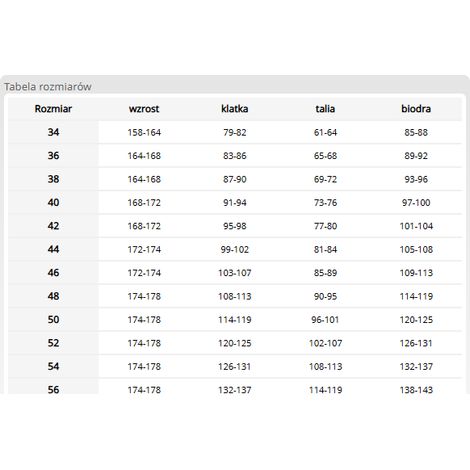470x470 pixels.
Task: Select the size 34 row label
Action: 53,132
